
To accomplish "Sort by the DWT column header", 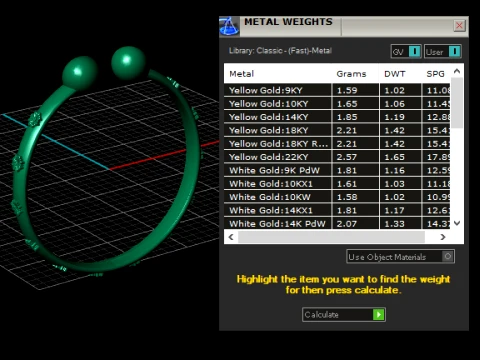I will pyautogui.click(x=395, y=74).
